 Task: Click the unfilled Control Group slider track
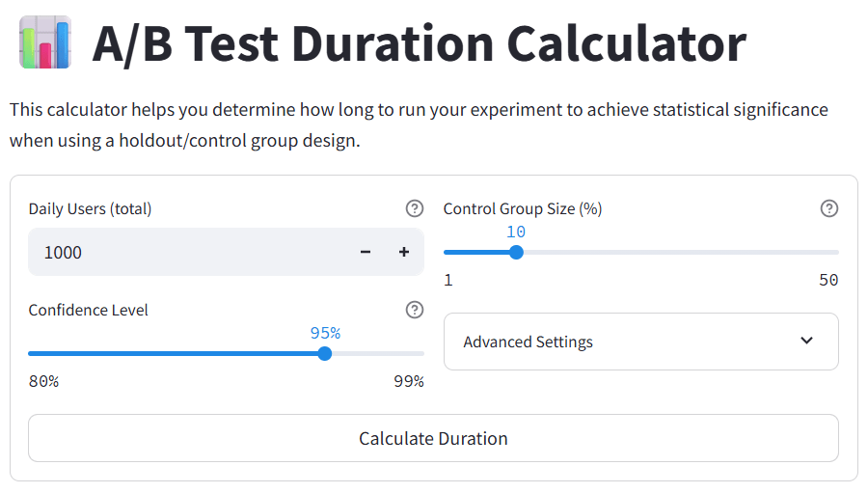click(675, 253)
